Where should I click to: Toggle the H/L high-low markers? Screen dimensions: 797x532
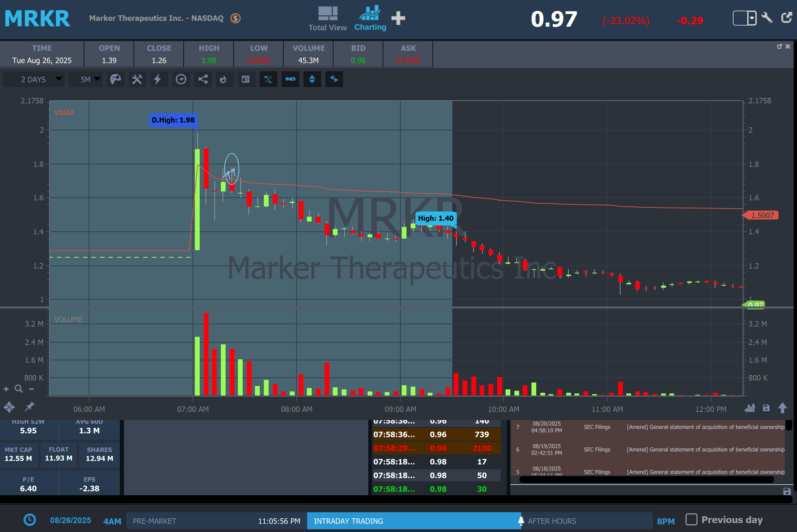[x=268, y=80]
